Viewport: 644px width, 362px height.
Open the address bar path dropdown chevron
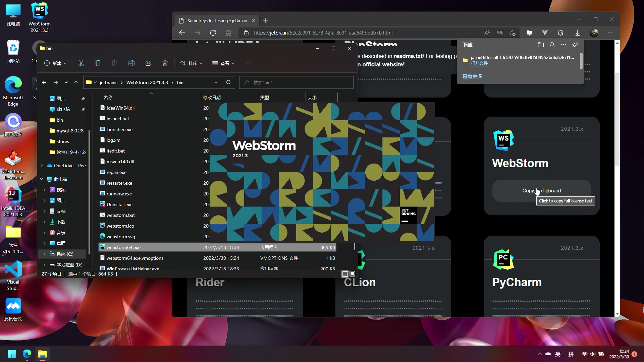[x=216, y=82]
